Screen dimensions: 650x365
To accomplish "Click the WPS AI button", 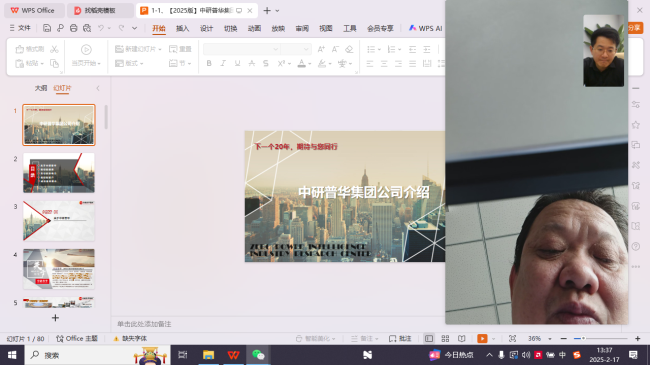I will point(425,28).
